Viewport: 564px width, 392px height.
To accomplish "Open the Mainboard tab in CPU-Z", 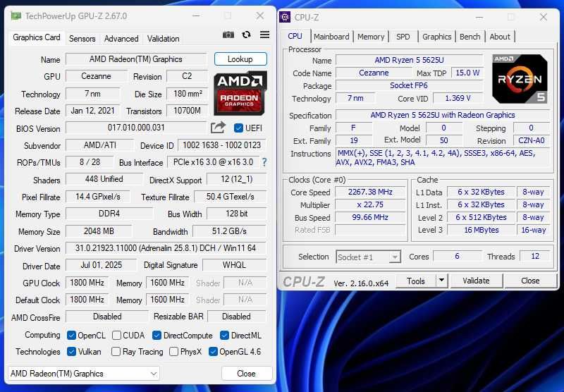I will tap(331, 37).
